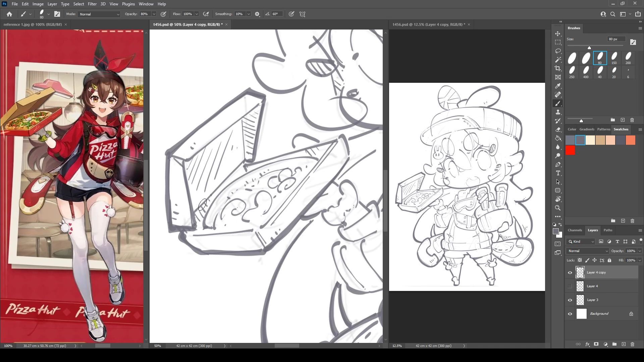Viewport: 644px width, 362px height.
Task: Select the Brush tool in toolbox
Action: [x=558, y=104]
